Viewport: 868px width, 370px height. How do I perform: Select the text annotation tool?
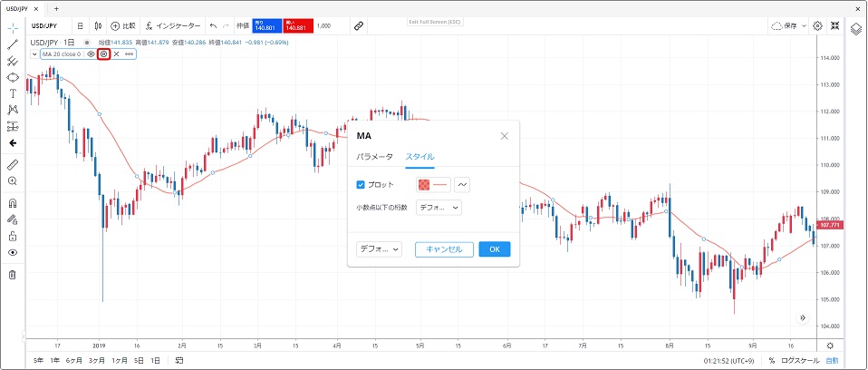13,92
